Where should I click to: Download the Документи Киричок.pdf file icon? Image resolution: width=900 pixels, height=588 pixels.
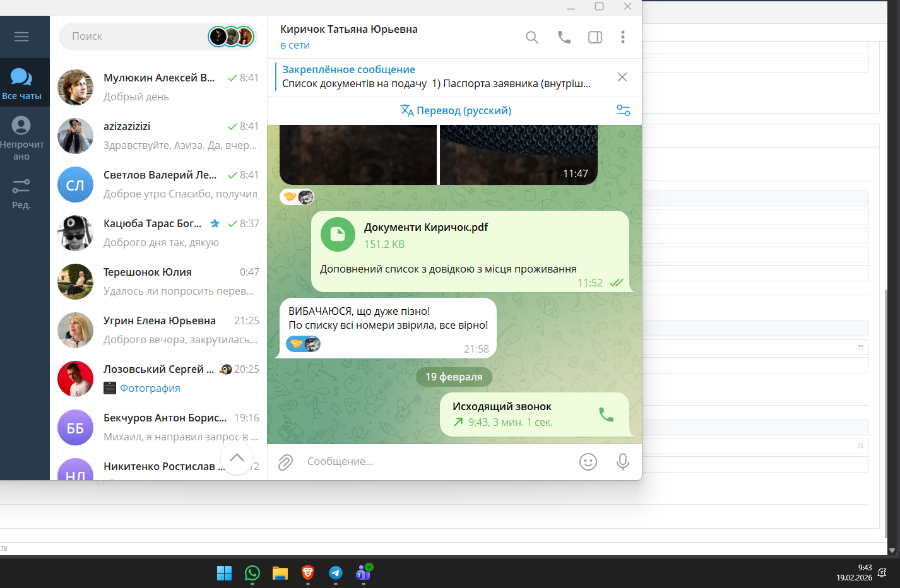point(338,235)
